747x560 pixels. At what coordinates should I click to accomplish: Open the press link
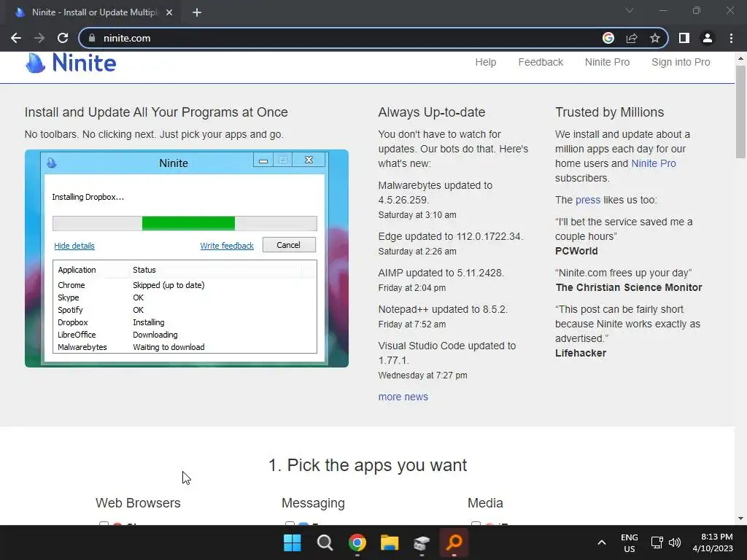pyautogui.click(x=587, y=200)
